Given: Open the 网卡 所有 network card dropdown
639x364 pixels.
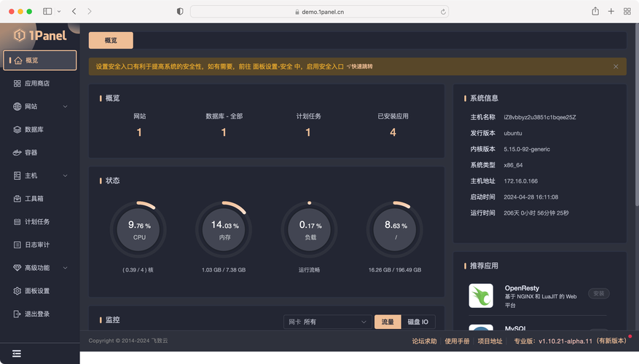Looking at the screenshot, I should (x=327, y=322).
